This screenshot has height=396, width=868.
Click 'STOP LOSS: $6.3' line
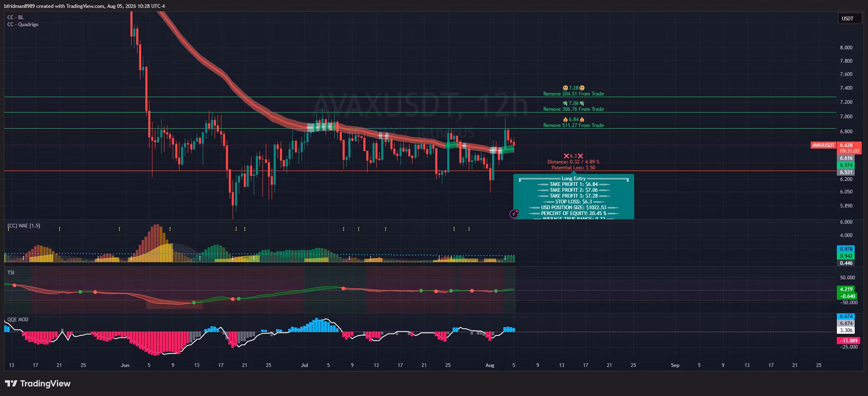(574, 202)
